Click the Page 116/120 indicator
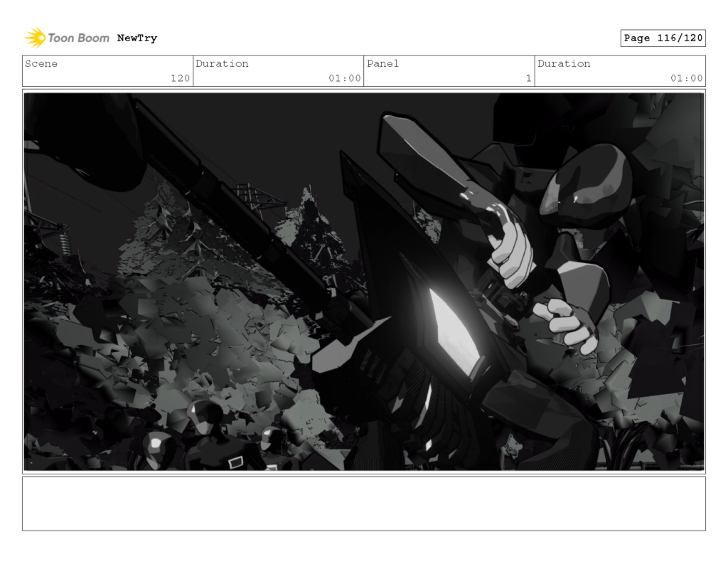Screen dimensions: 728x564 pyautogui.click(x=663, y=38)
